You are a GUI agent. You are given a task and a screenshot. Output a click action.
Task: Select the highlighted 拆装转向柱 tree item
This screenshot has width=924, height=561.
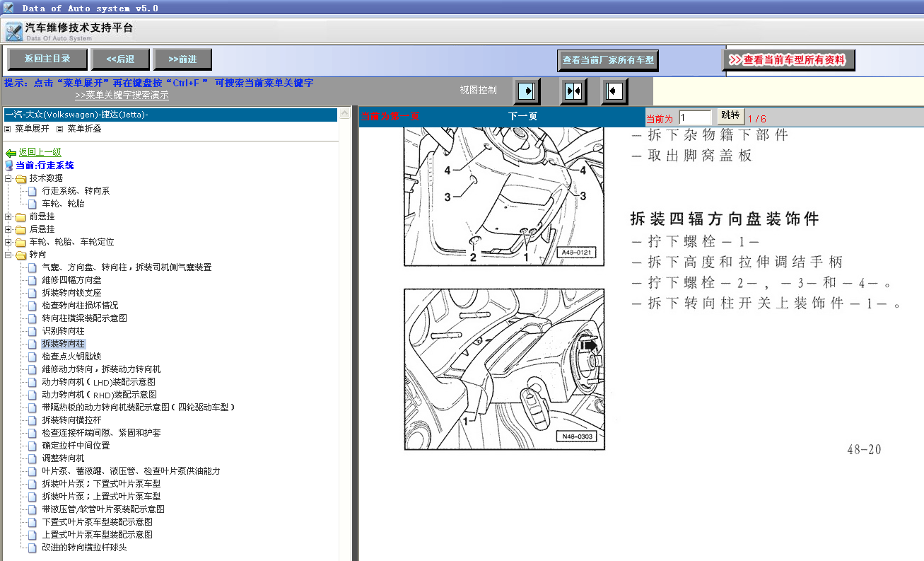coord(63,344)
